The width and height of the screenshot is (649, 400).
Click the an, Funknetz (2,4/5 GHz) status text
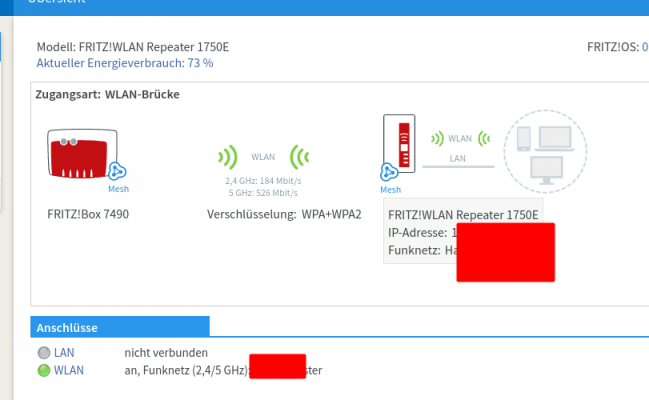coord(186,370)
